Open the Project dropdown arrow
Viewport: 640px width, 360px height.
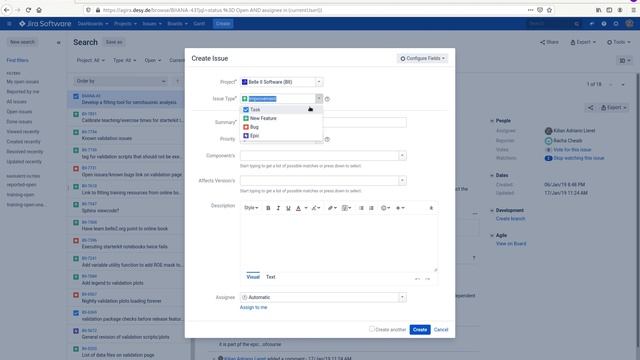[319, 82]
